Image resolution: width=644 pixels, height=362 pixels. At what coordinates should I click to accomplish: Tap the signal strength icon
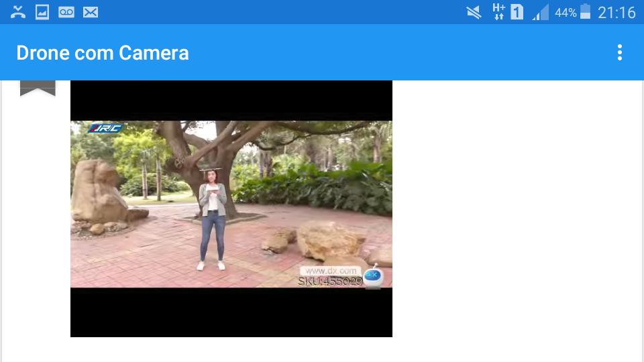click(541, 12)
